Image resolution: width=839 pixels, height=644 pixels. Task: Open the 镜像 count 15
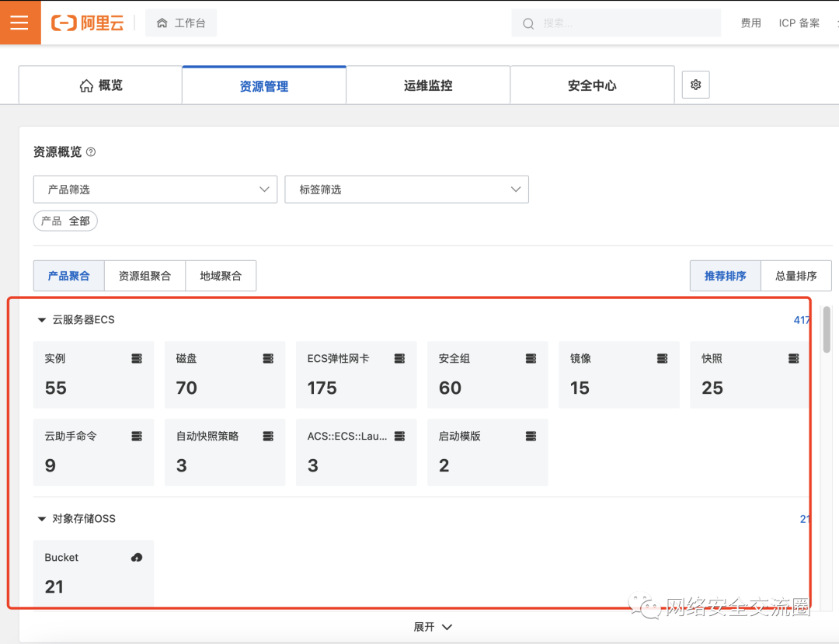580,388
